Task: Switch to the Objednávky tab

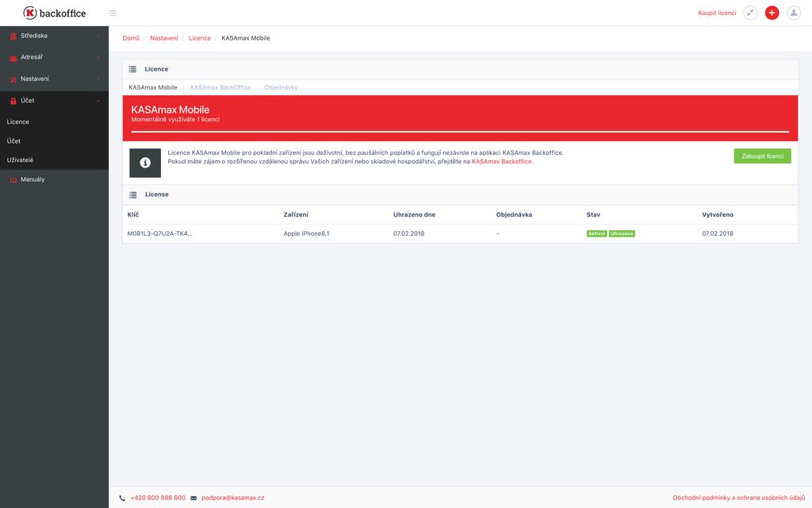Action: pos(281,87)
